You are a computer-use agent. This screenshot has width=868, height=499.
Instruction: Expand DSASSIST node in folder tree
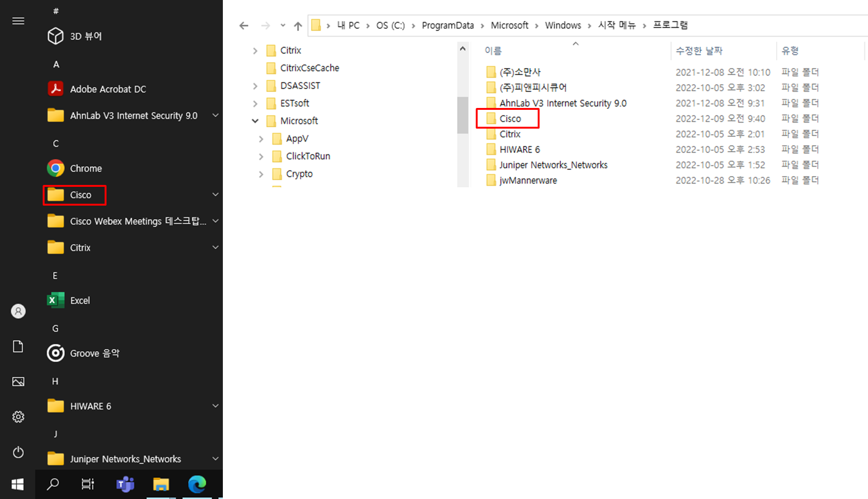pos(255,85)
